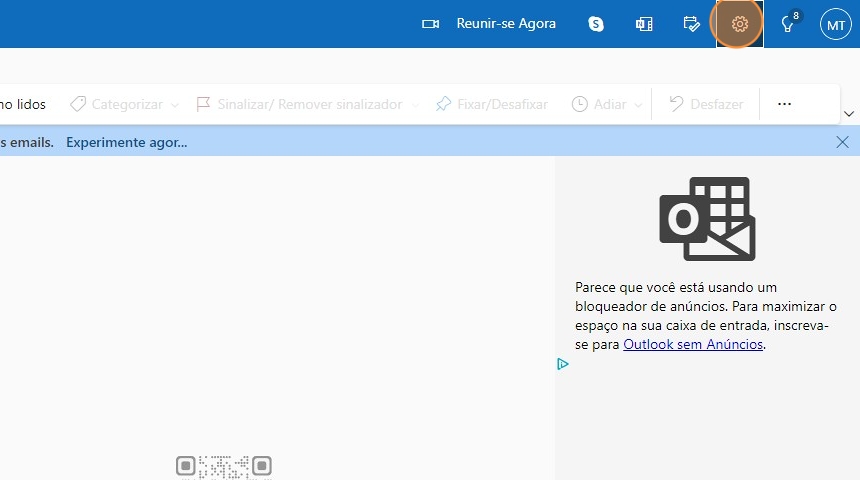
Task: Click the Desfazer undo button
Action: coord(706,104)
